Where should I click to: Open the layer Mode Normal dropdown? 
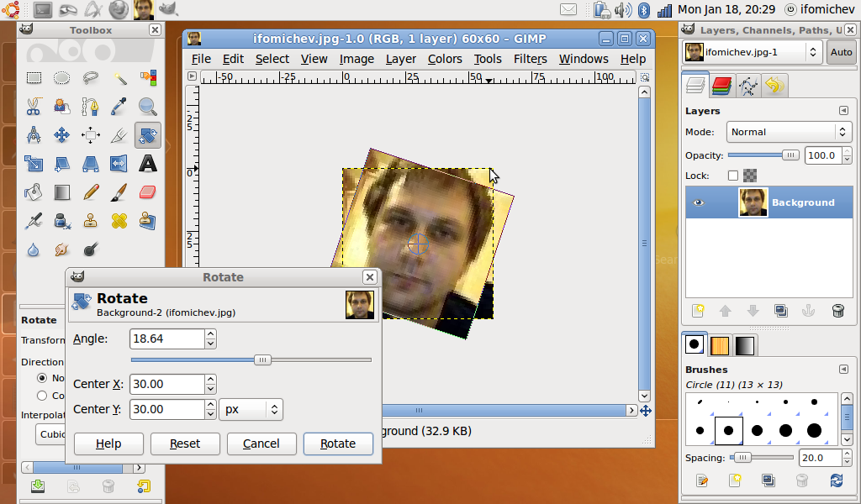[x=789, y=132]
